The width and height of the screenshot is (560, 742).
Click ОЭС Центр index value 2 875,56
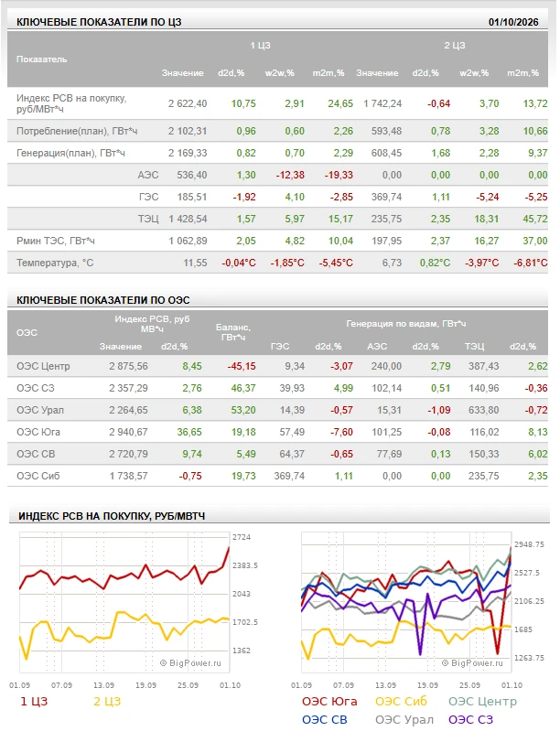pos(128,366)
